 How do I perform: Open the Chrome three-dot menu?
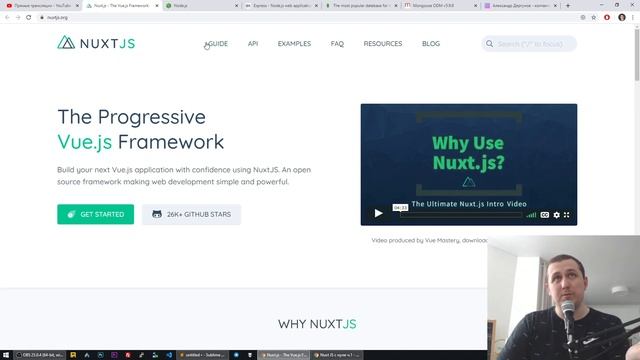[633, 18]
